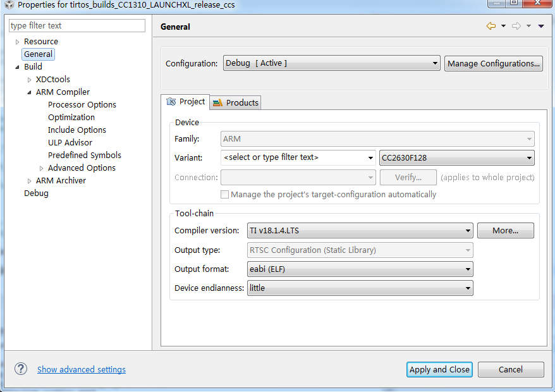Click the Project tab icon
Viewport: 555px width, 392px height.
[171, 102]
